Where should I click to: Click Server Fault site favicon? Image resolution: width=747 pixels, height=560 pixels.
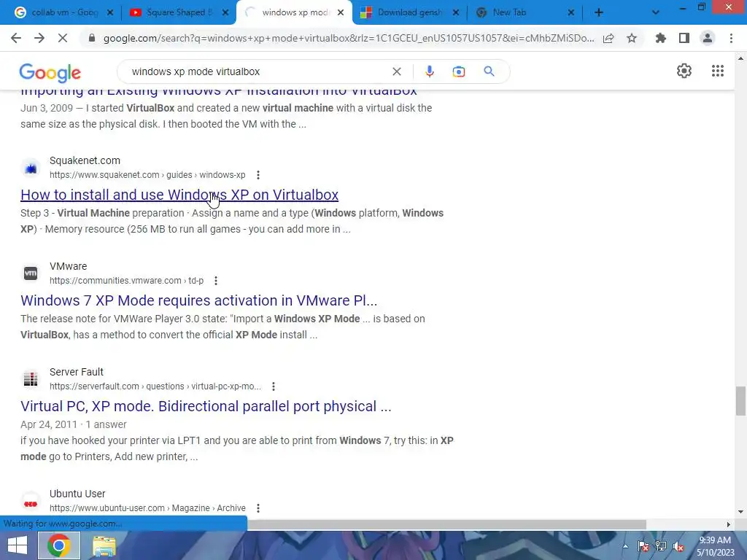[x=31, y=379]
